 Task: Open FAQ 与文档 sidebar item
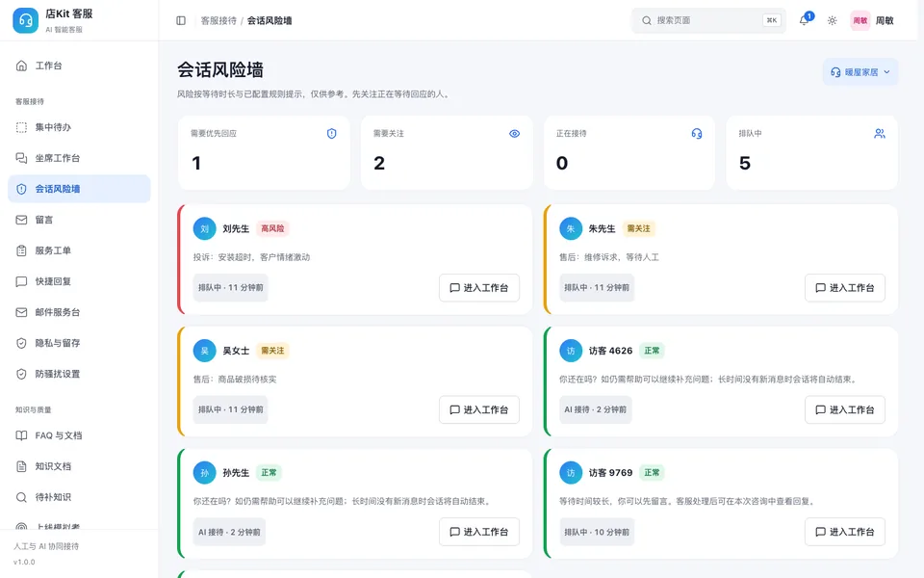79,435
